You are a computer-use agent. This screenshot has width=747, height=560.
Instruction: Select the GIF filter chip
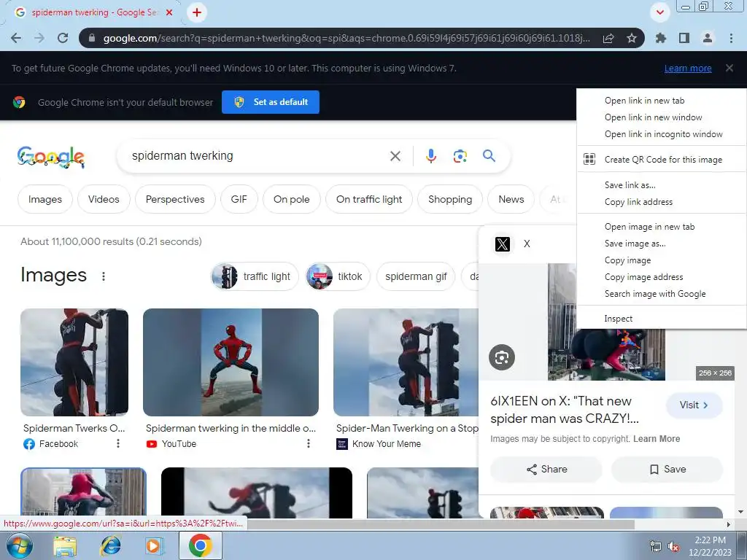pyautogui.click(x=239, y=200)
